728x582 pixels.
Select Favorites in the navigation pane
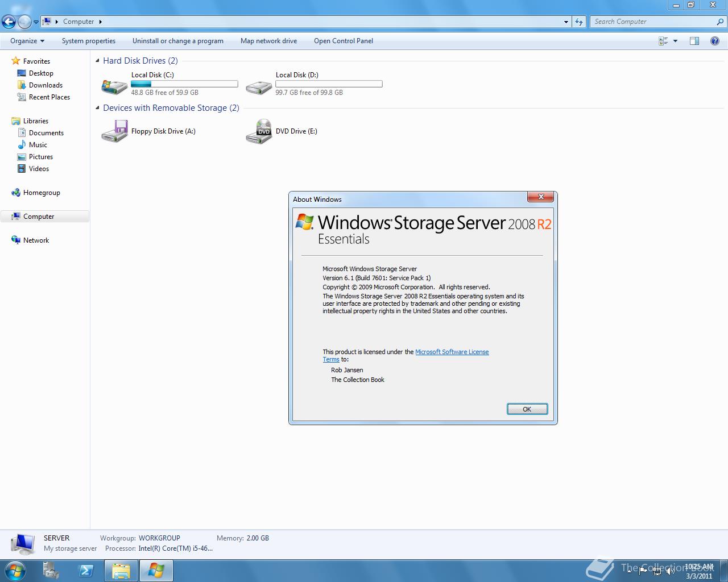[36, 61]
